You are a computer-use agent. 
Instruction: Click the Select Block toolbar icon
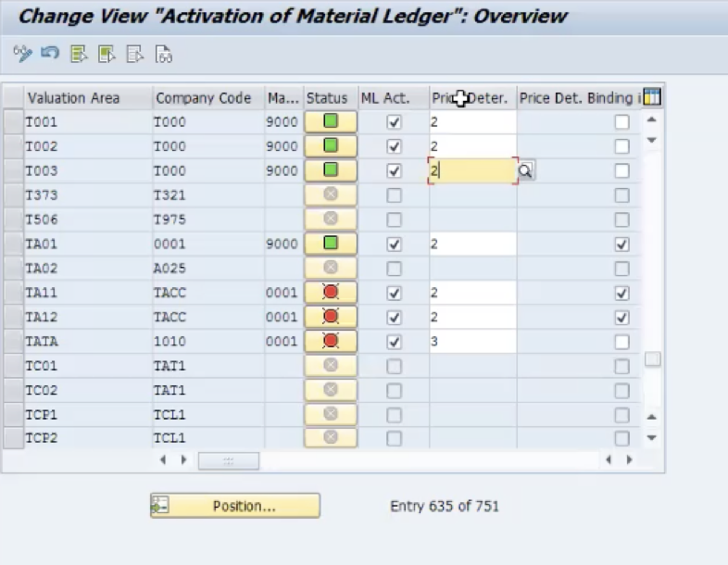point(107,54)
